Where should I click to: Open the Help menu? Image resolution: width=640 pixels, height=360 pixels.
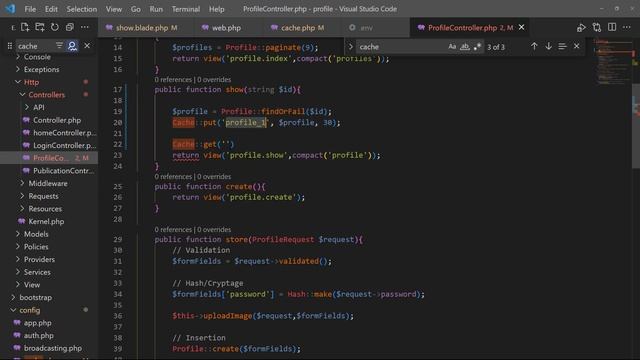click(217, 9)
